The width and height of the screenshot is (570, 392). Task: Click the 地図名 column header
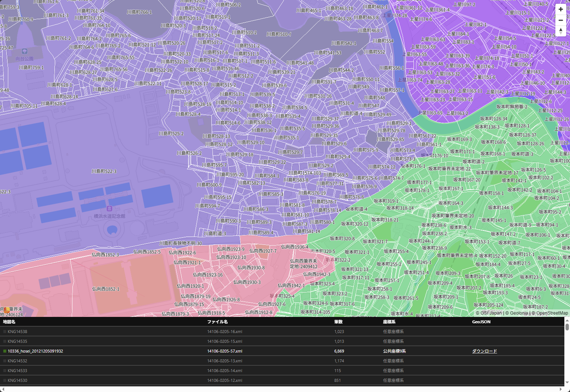click(9, 322)
